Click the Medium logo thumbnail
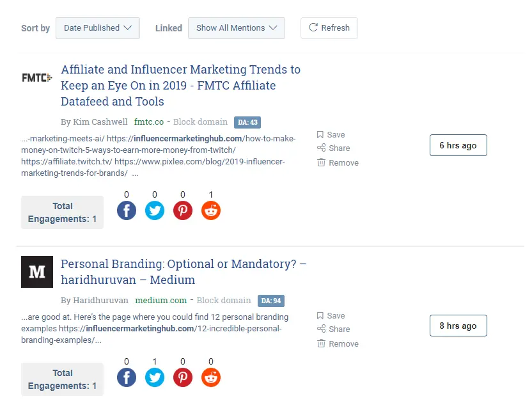532x410 pixels. click(37, 272)
